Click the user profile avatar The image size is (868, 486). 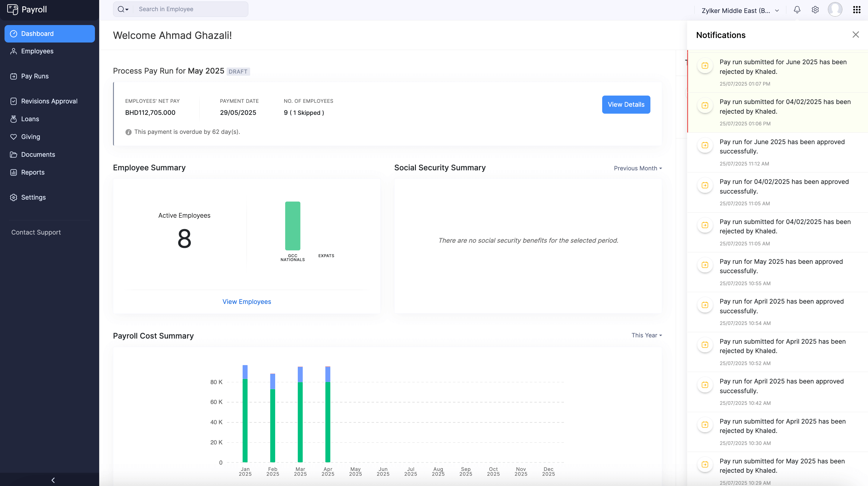tap(835, 9)
